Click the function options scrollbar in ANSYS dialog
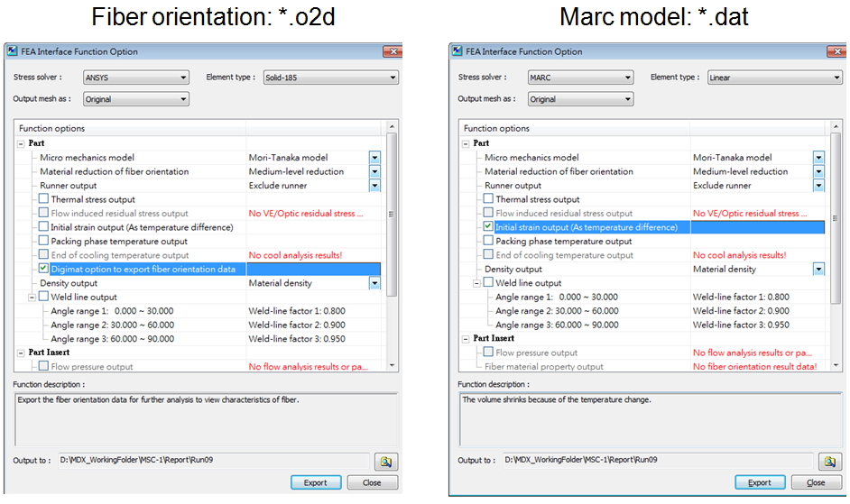 pyautogui.click(x=391, y=216)
